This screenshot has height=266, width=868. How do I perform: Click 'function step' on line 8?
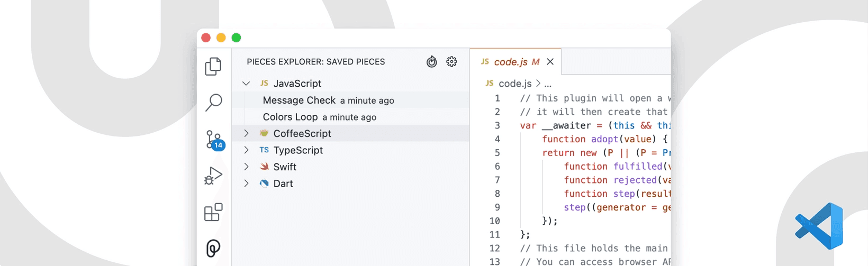[x=599, y=194]
